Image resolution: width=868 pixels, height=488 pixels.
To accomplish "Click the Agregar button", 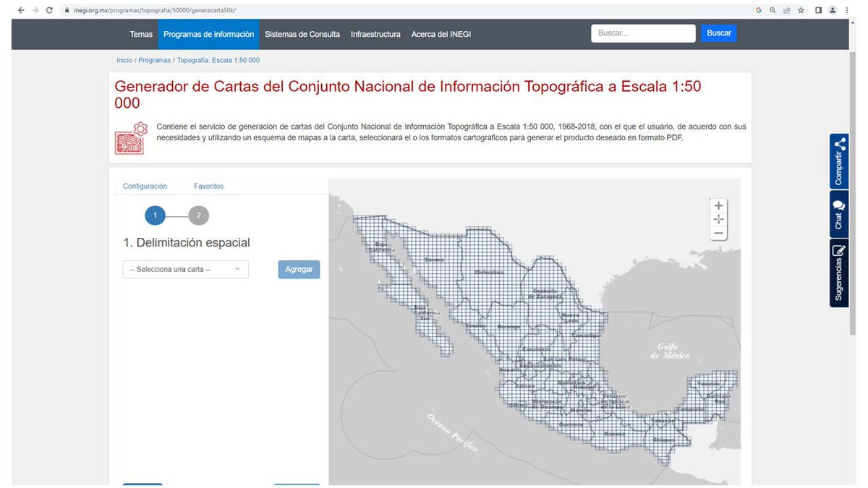I will pyautogui.click(x=299, y=269).
